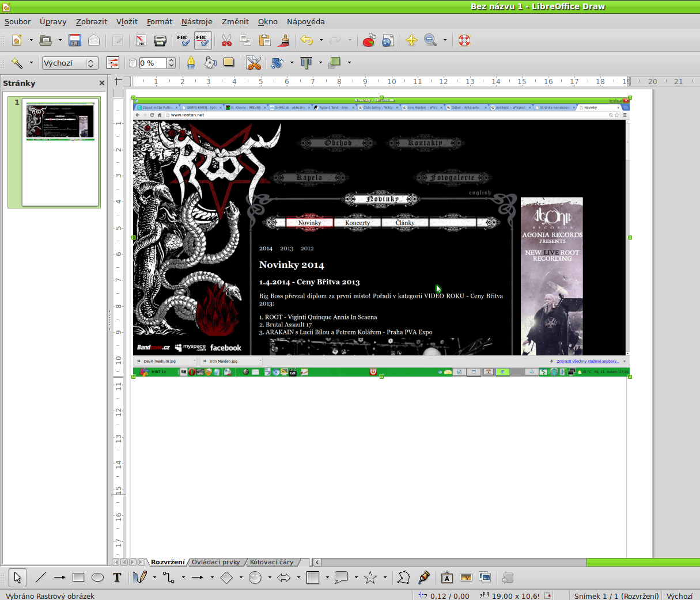The height and width of the screenshot is (600, 700).
Task: Open the Úpravy menu
Action: tap(53, 21)
